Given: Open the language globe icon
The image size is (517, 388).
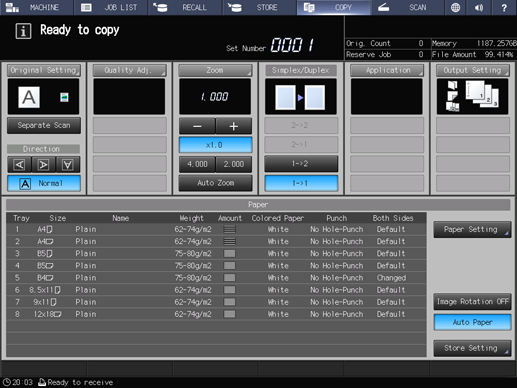Looking at the screenshot, I should pos(455,7).
